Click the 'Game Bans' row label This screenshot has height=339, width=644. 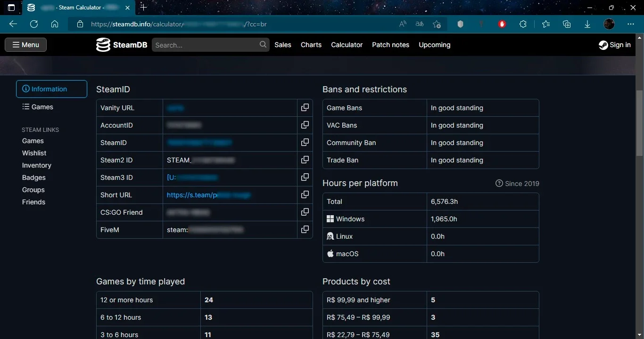345,108
